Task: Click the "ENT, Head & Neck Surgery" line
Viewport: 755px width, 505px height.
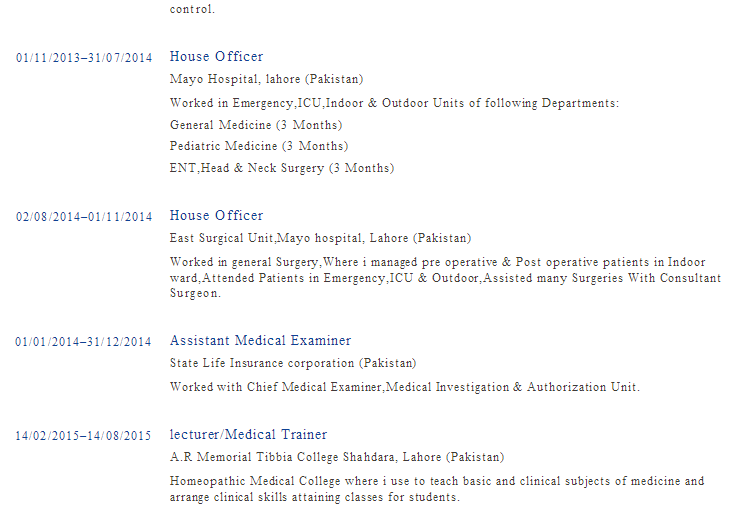Action: 281,168
